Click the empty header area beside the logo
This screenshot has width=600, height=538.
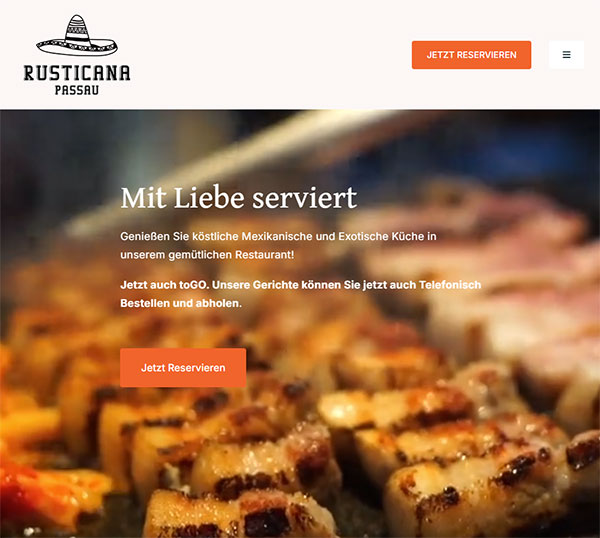pos(268,55)
